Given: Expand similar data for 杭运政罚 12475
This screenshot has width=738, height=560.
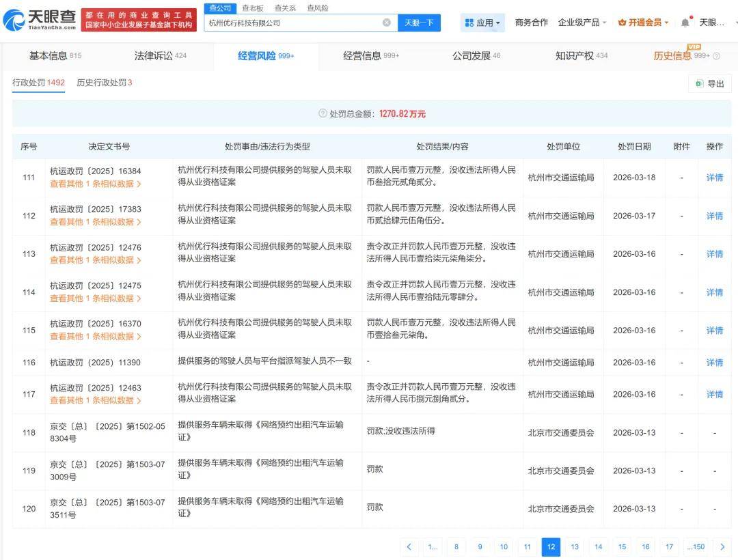Looking at the screenshot, I should pos(96,298).
